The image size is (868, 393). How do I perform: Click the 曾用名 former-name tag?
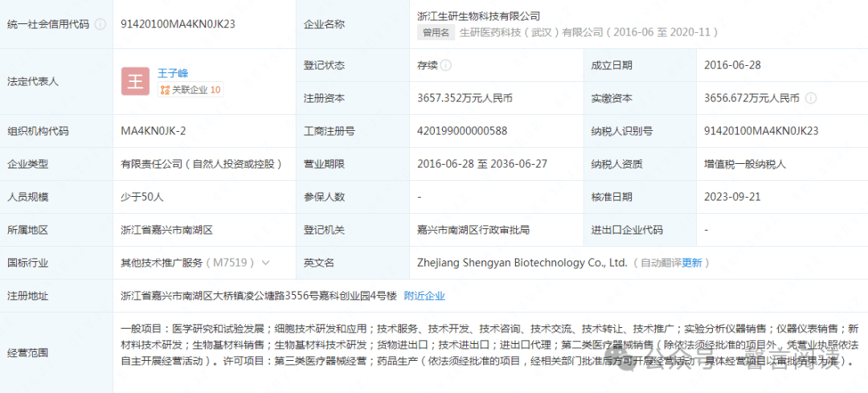coord(436,32)
